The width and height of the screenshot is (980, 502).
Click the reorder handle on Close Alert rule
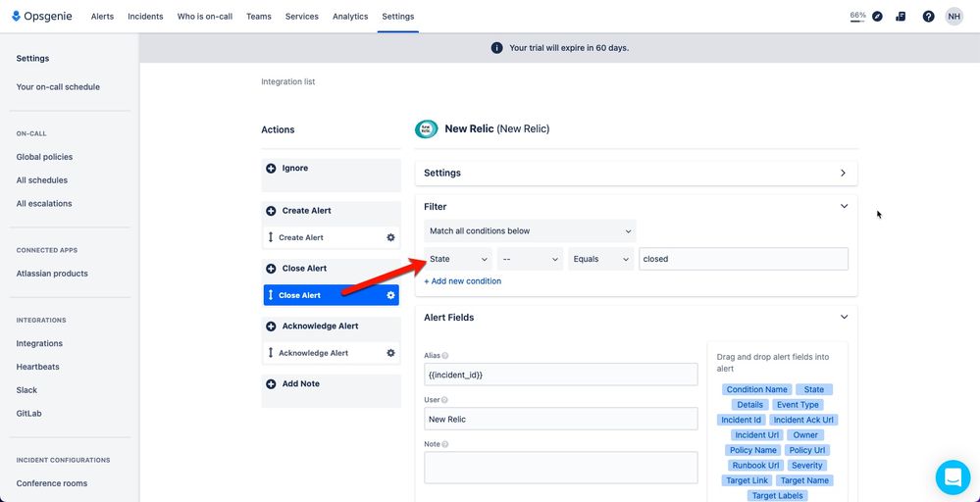(271, 295)
